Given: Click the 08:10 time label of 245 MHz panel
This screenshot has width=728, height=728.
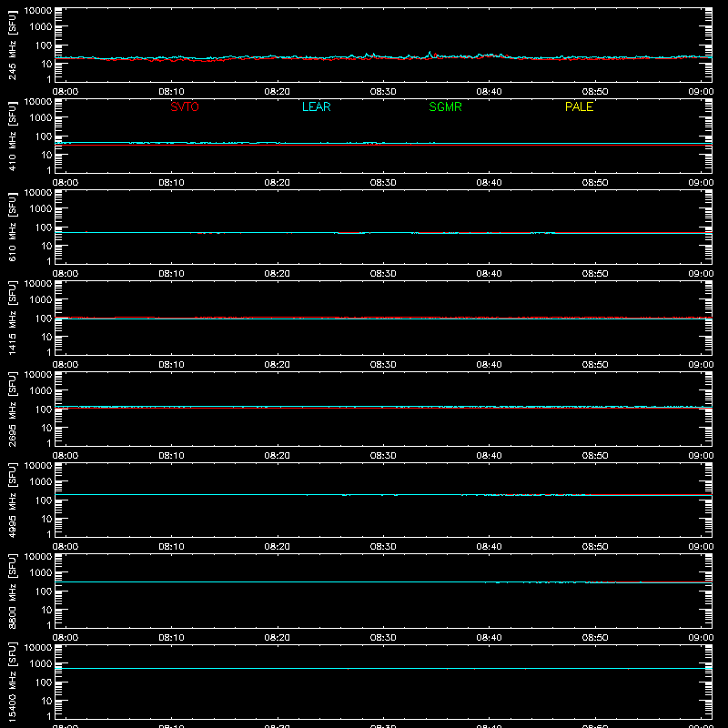Looking at the screenshot, I should (x=171, y=92).
